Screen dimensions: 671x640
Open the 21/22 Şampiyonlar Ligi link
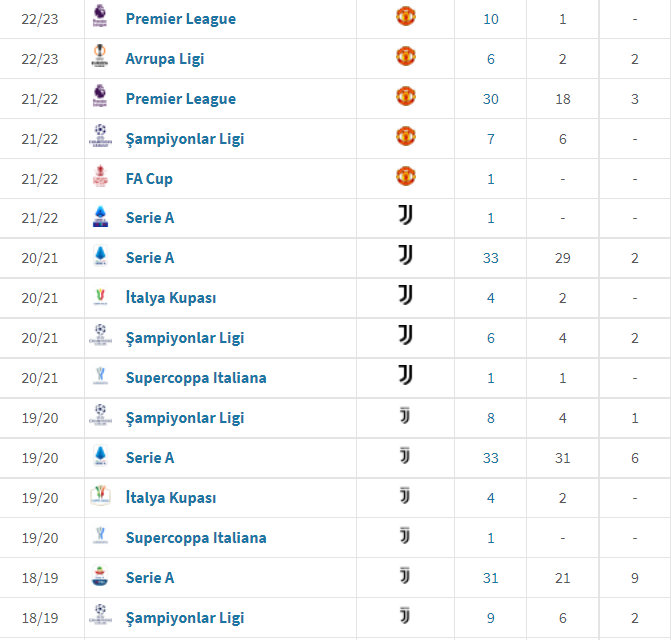coord(185,138)
